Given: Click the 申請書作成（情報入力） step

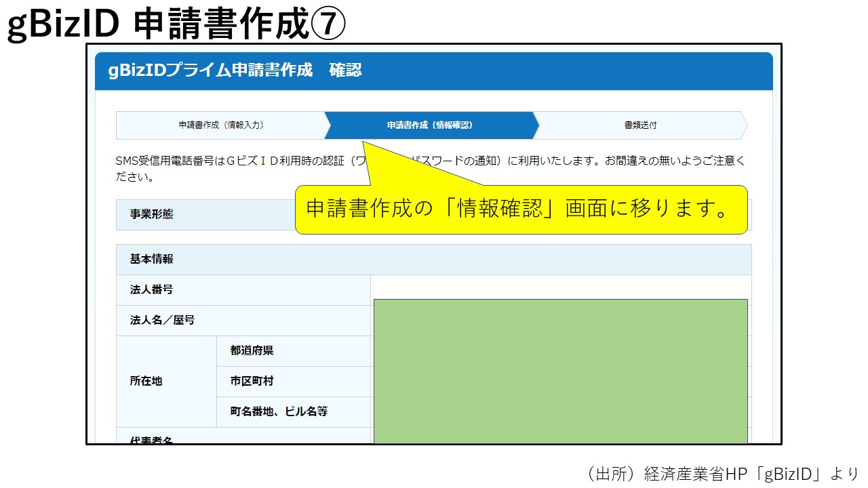Looking at the screenshot, I should pos(221,125).
